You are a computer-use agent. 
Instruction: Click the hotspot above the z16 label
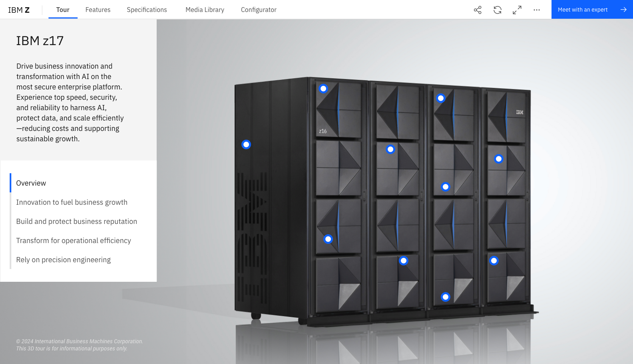[x=323, y=89]
